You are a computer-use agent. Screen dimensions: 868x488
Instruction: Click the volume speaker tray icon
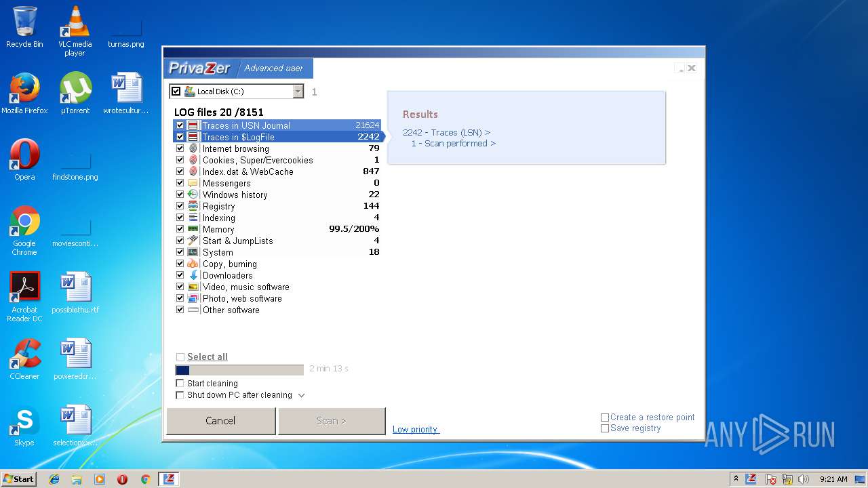804,479
